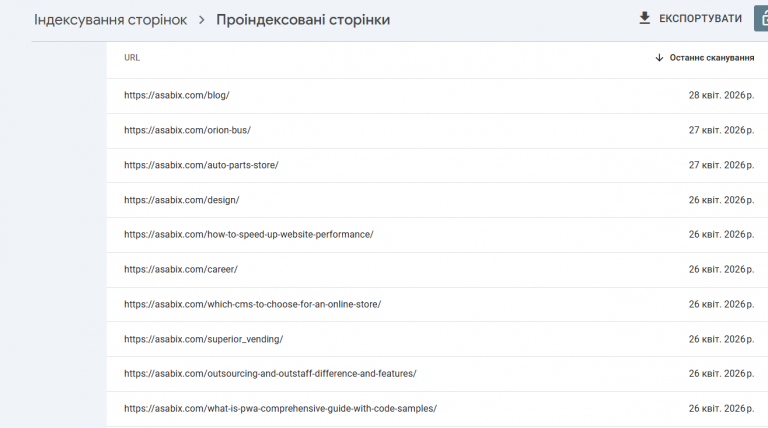This screenshot has width=768, height=428.
Task: Open row https://asabix.com/orion-bus/
Action: click(437, 131)
